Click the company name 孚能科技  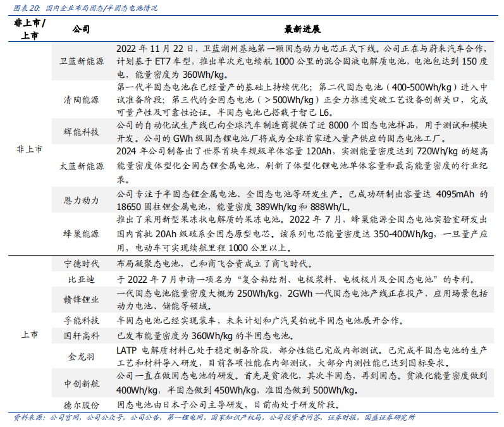click(82, 320)
